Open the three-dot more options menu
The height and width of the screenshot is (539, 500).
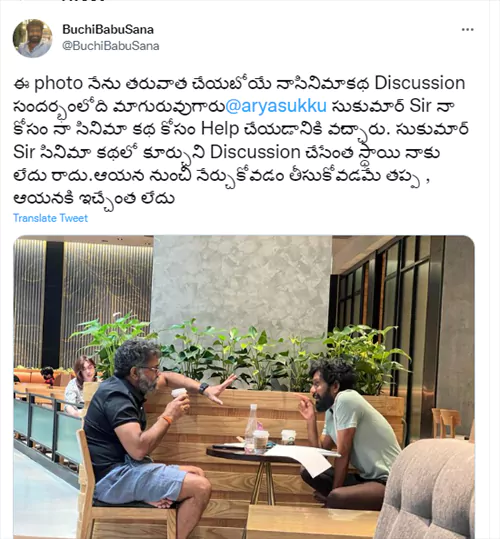(467, 30)
